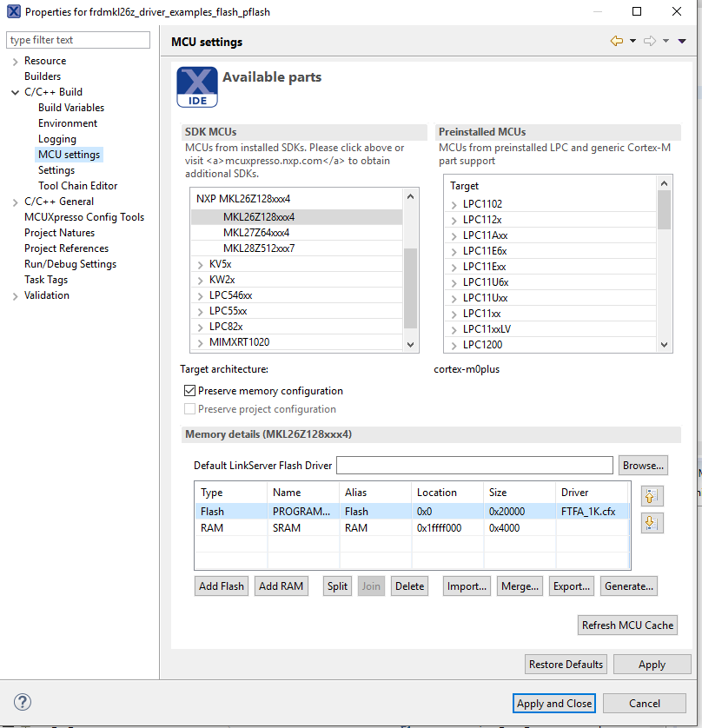Open the forward history dropdown arrow
Image resolution: width=702 pixels, height=728 pixels.
coord(666,42)
